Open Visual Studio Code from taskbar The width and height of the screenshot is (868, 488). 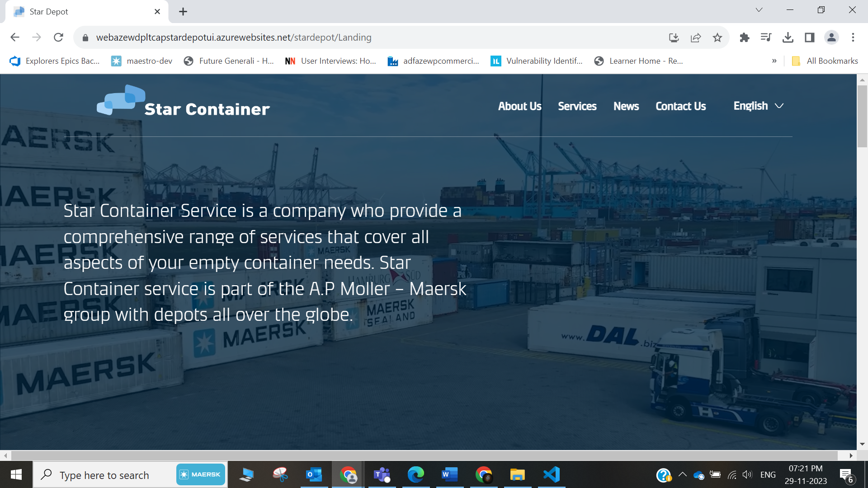(x=552, y=474)
